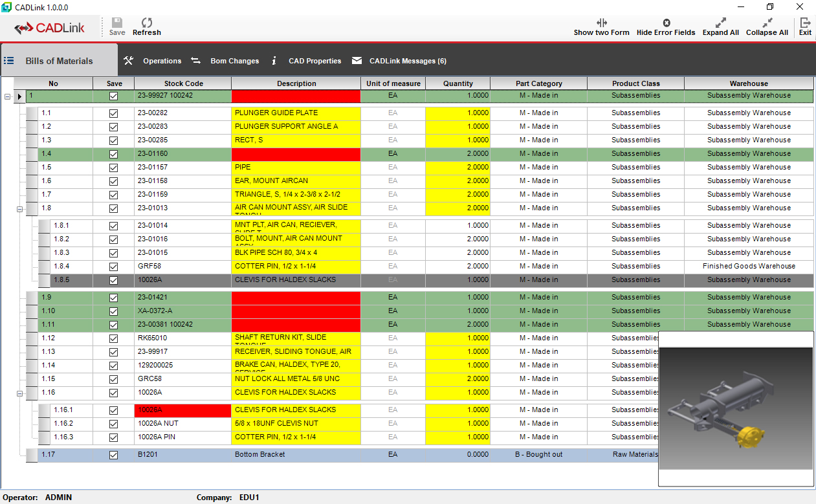Select row header of row 1.5
Image resolution: width=816 pixels, height=504 pixels.
click(32, 168)
